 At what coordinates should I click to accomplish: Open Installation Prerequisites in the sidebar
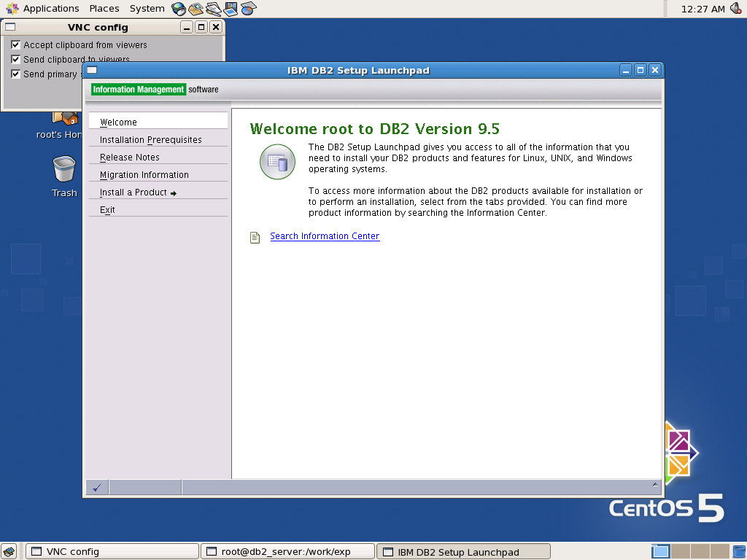(158, 139)
